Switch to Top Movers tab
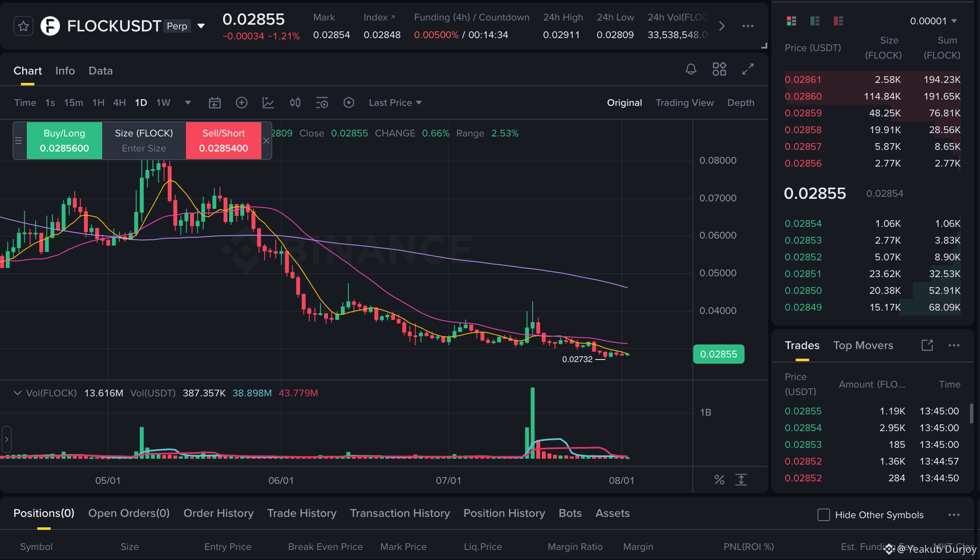The height and width of the screenshot is (560, 980). (863, 345)
